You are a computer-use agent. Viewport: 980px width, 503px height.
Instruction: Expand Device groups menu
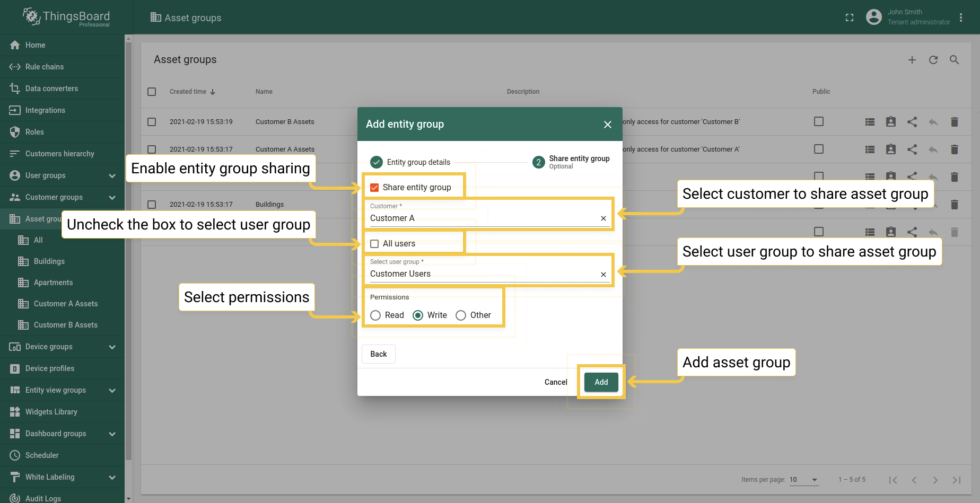(112, 347)
